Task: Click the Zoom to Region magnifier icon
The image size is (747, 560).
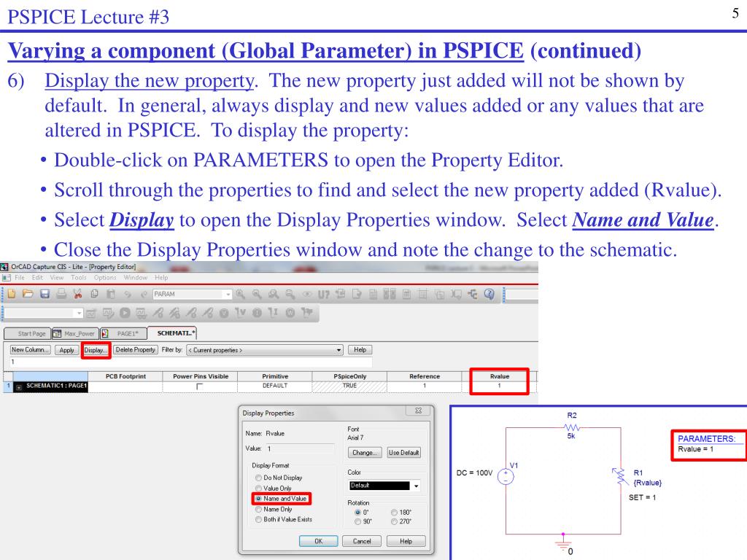Action: pyautogui.click(x=274, y=295)
